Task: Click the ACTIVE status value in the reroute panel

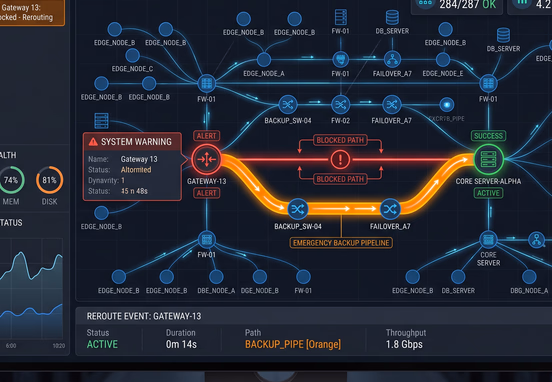Action: [102, 344]
